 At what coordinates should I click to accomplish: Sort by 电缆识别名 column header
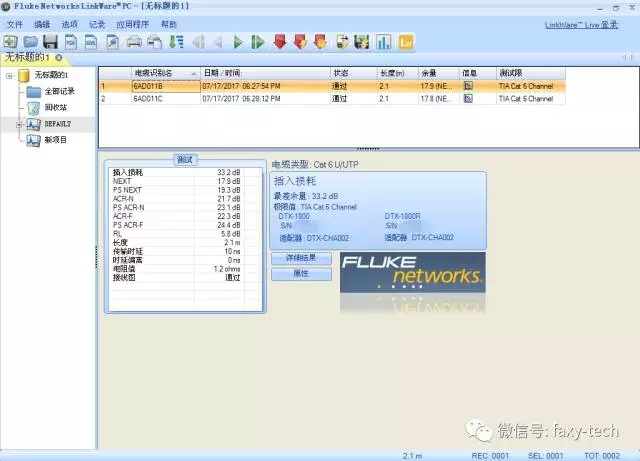(166, 73)
